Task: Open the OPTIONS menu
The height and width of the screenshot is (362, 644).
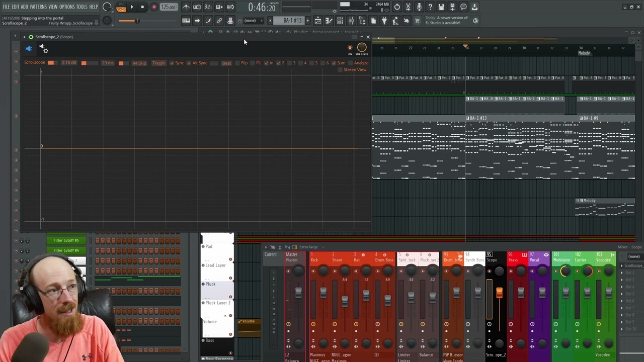Action: [x=67, y=7]
